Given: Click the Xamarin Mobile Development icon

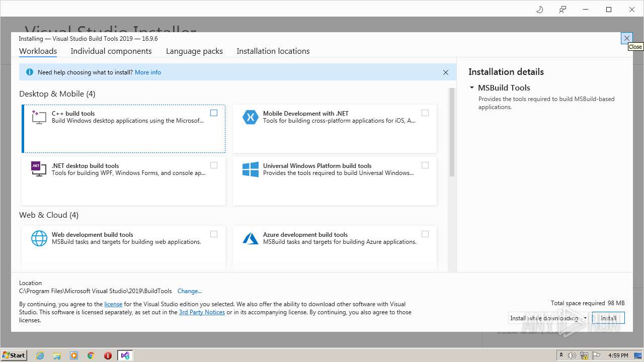Looking at the screenshot, I should (x=250, y=117).
